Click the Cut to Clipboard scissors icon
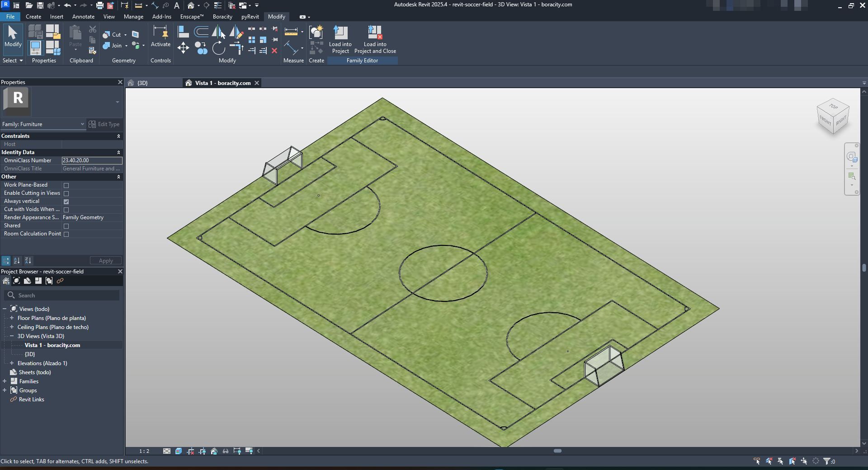 pos(93,29)
